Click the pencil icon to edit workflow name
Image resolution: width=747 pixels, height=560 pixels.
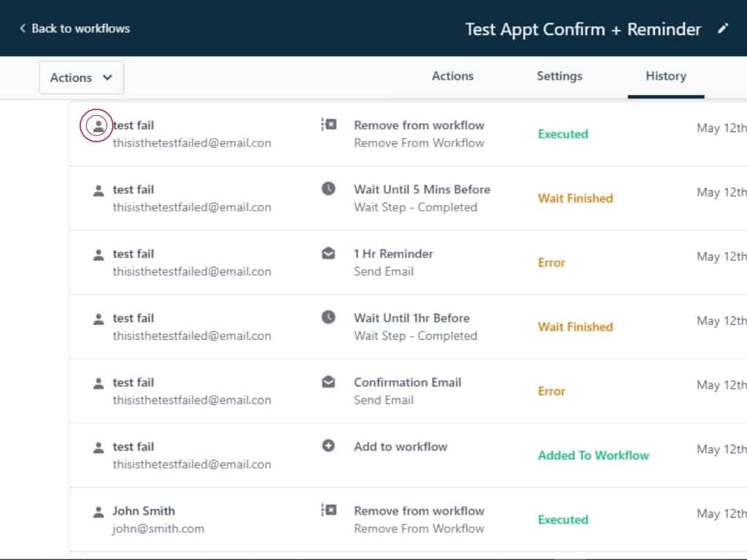(x=723, y=29)
